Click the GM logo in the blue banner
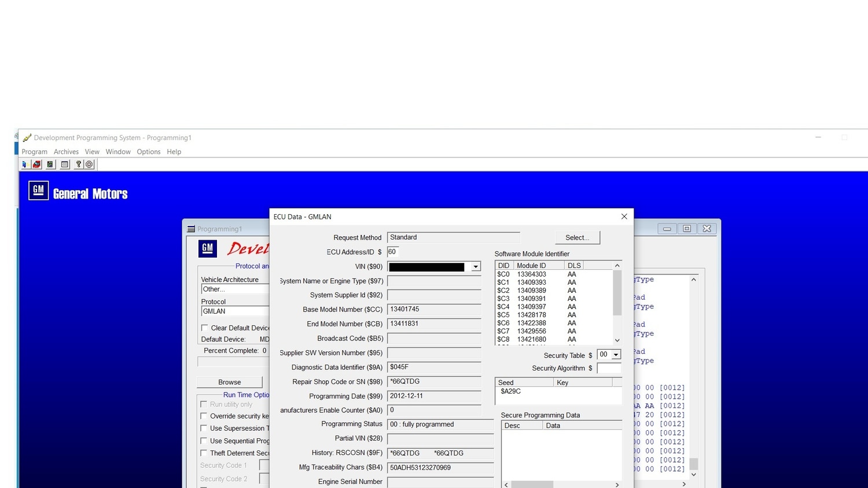 click(x=38, y=190)
